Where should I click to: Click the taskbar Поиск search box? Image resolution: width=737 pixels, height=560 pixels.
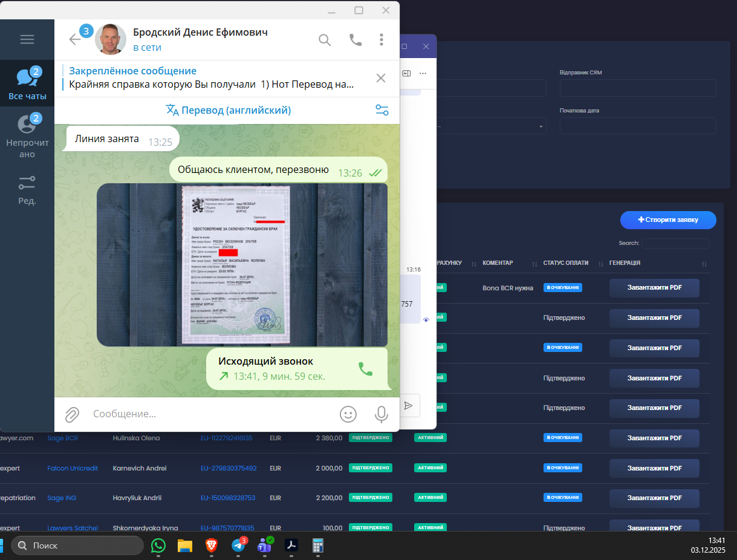[77, 545]
